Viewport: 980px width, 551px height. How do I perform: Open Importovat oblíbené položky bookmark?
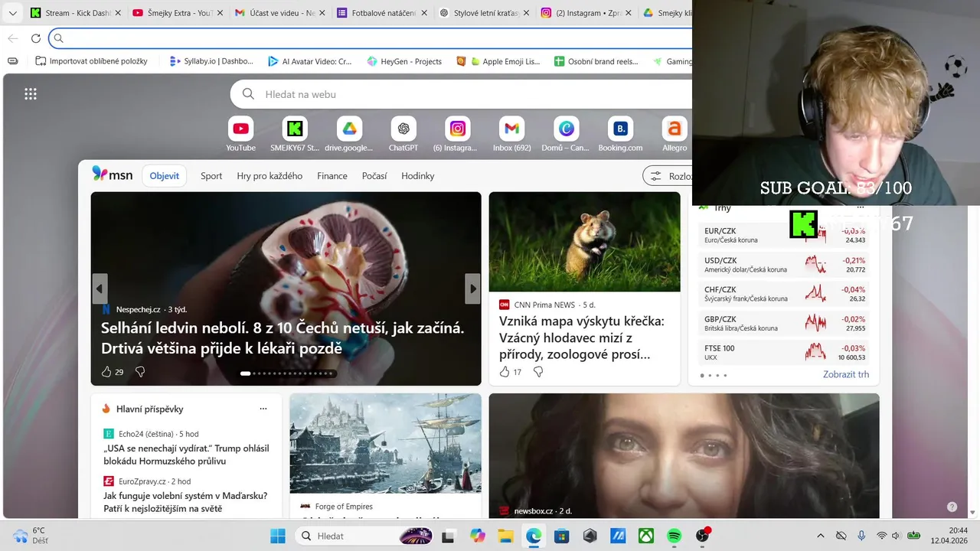[x=91, y=61]
